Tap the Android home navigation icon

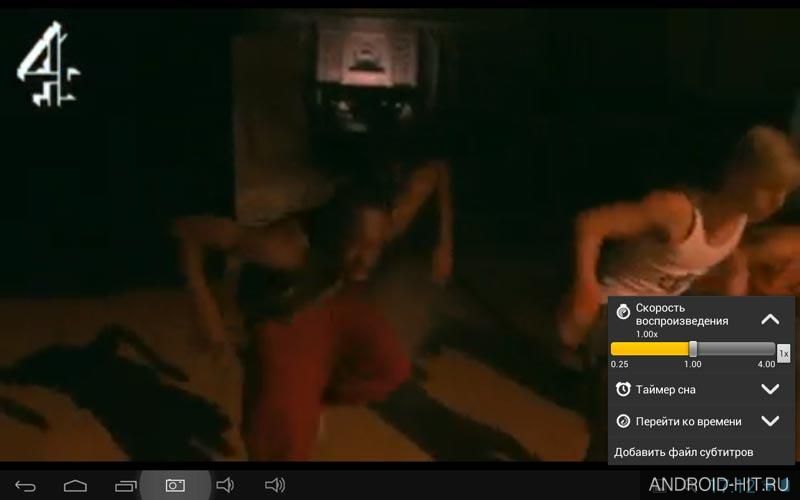pyautogui.click(x=75, y=486)
